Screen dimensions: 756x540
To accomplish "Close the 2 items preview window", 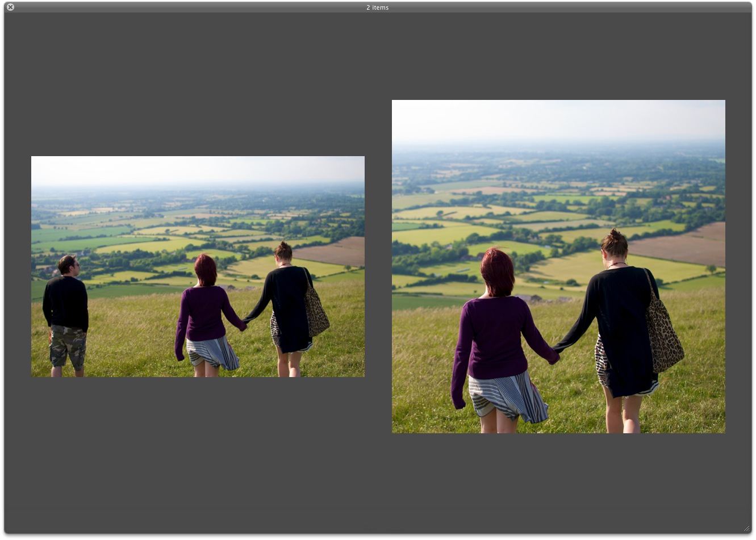I will coord(10,7).
